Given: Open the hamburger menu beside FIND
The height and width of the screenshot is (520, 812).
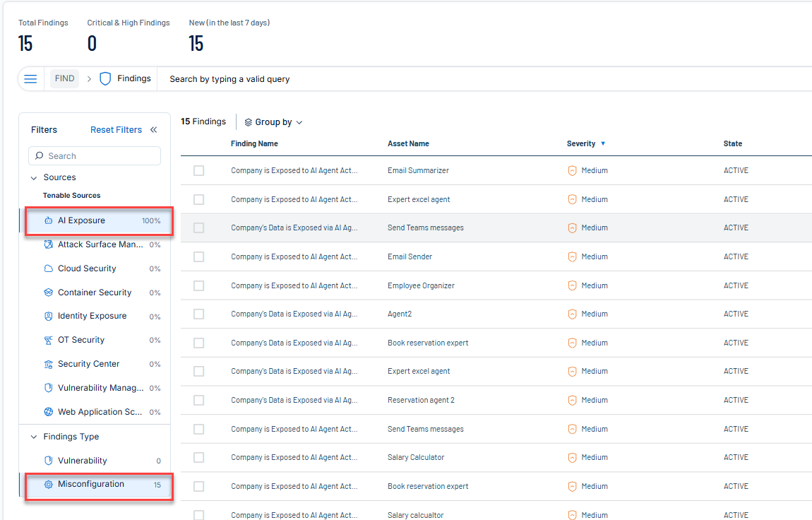Looking at the screenshot, I should point(30,79).
